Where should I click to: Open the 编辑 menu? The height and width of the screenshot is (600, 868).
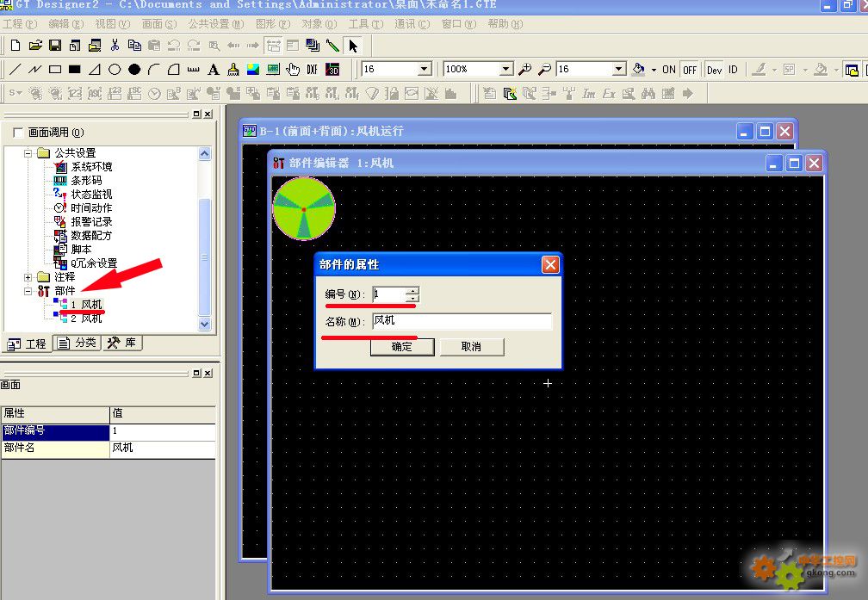(x=65, y=24)
